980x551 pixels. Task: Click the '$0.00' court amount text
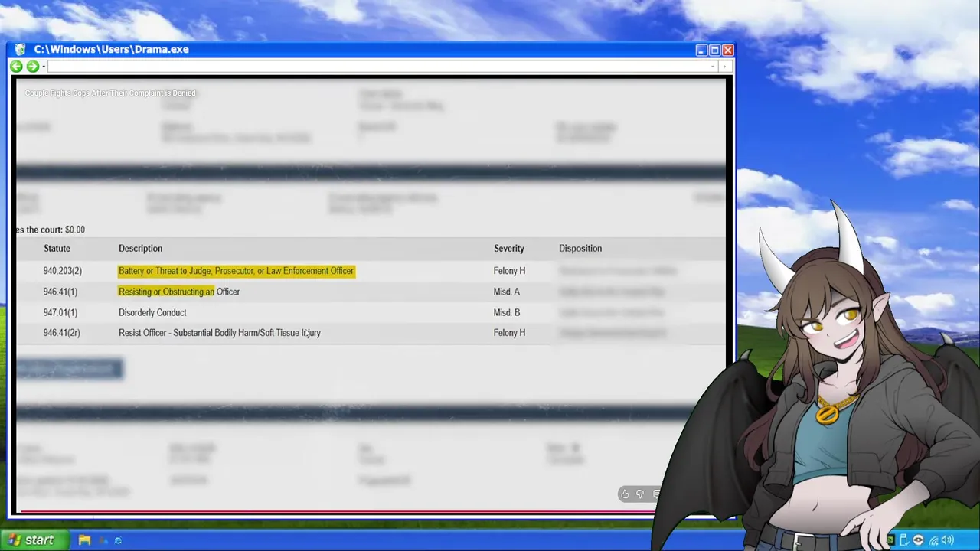tap(75, 230)
